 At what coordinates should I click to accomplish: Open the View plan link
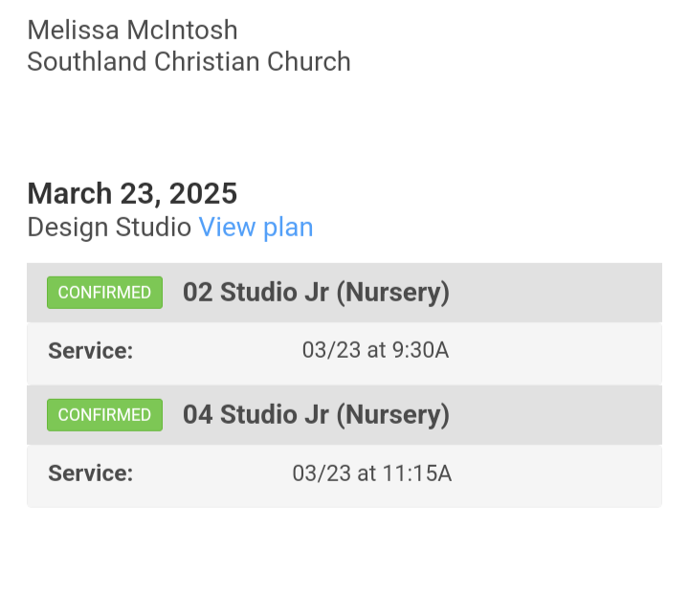coord(256,228)
